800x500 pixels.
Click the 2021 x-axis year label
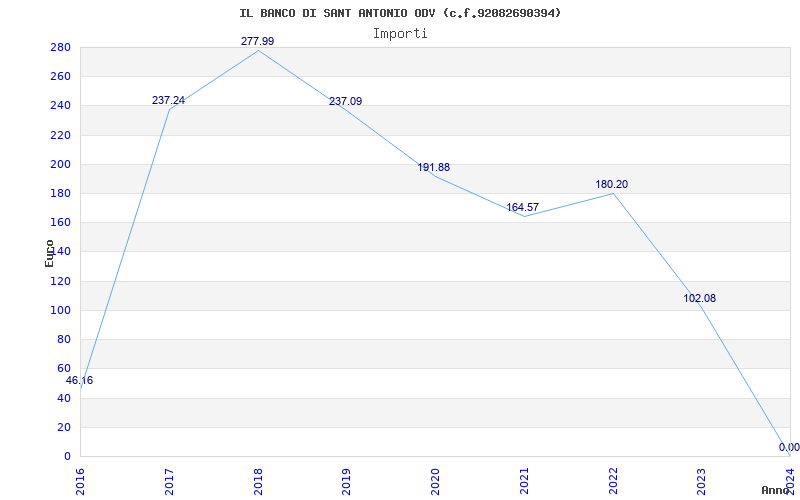[x=524, y=482]
